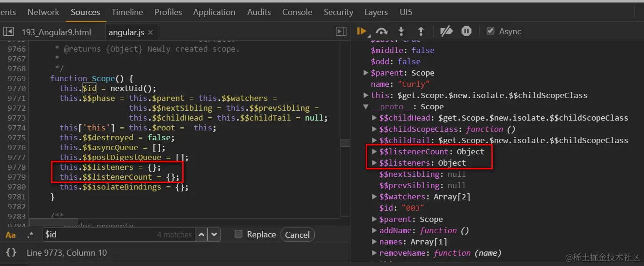Show the file navigator pane

(x=8, y=31)
